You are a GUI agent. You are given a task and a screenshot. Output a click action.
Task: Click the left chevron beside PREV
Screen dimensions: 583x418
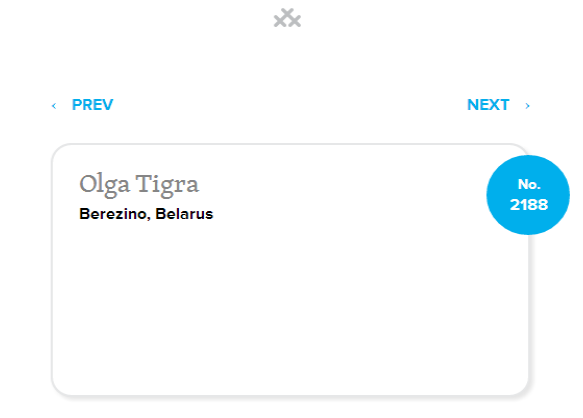click(x=54, y=106)
